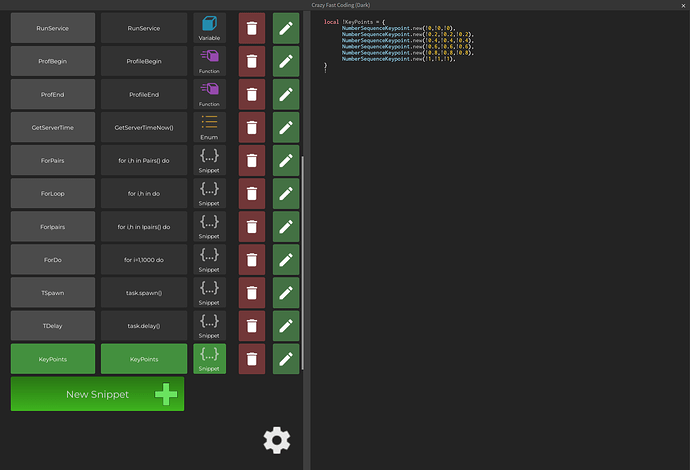The height and width of the screenshot is (470, 690).
Task: Select the ForDo shortcut button
Action: (53, 260)
